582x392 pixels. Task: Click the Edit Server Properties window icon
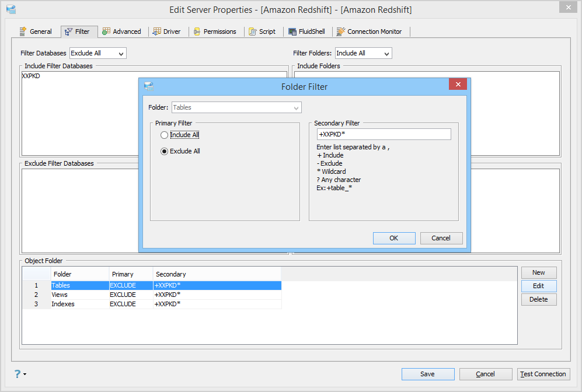pos(11,9)
